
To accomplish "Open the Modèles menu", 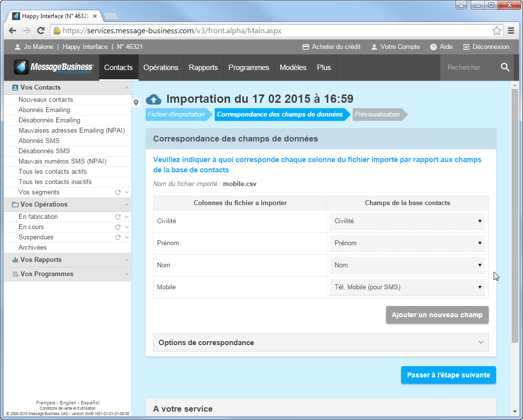I will (293, 68).
